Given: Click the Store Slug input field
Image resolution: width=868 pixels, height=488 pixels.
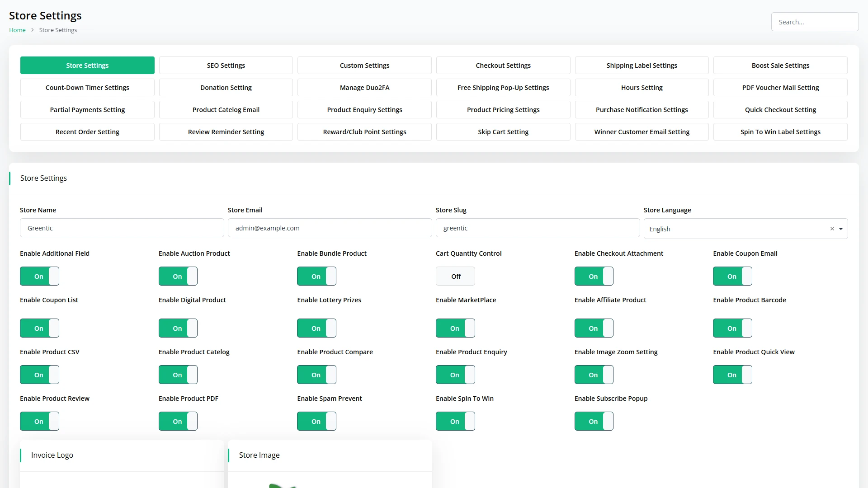Looking at the screenshot, I should [x=538, y=228].
